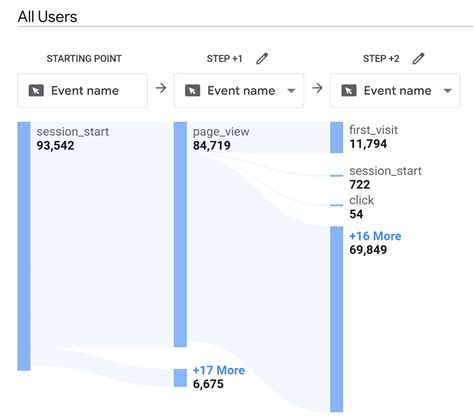Click the 6,675 count value

pos(208,384)
